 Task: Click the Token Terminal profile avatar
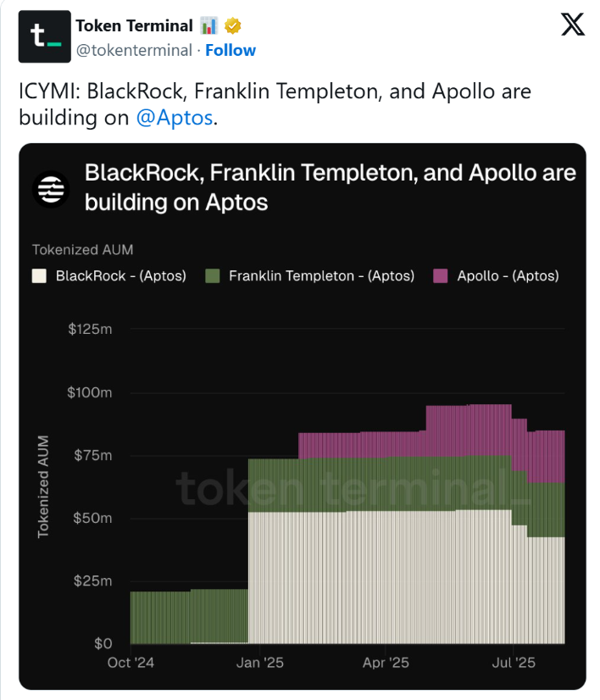click(x=44, y=36)
